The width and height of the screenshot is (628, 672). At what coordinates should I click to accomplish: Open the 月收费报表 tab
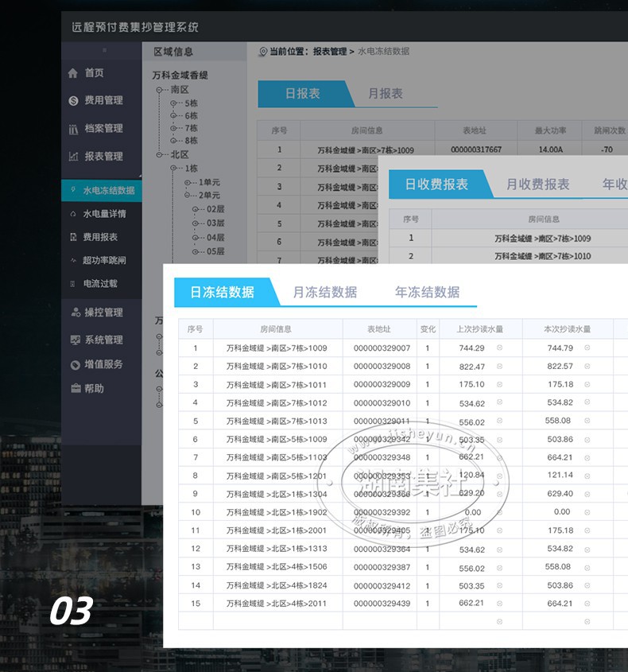pos(537,185)
